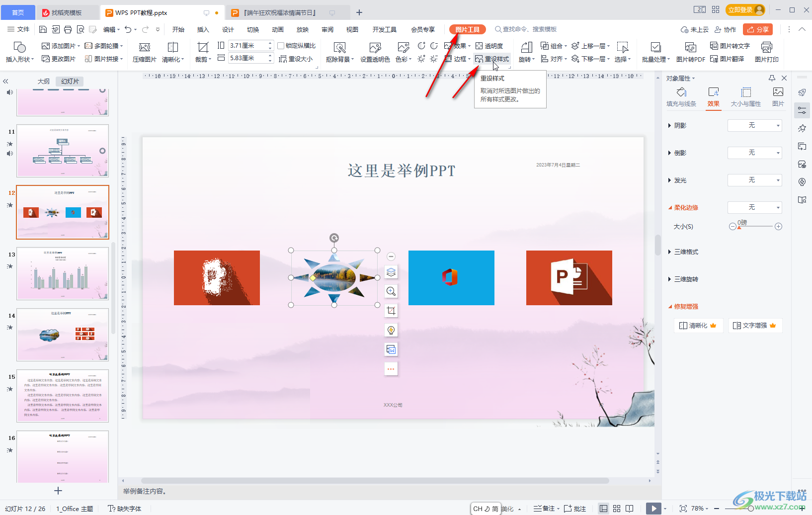Toggle normal view icon in status bar
This screenshot has height=515, width=812.
(603, 509)
